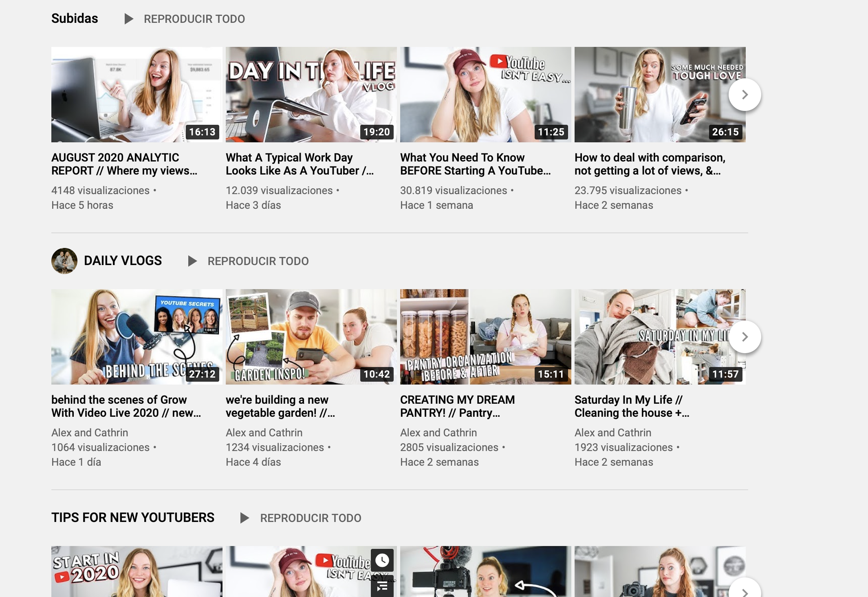Click the 16:13 duration badge
The image size is (868, 597).
point(202,132)
